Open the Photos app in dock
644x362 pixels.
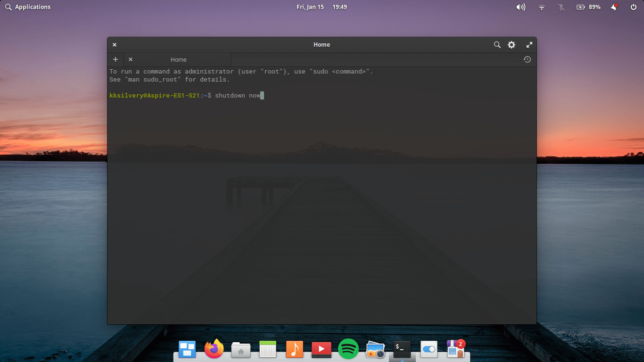pos(376,349)
